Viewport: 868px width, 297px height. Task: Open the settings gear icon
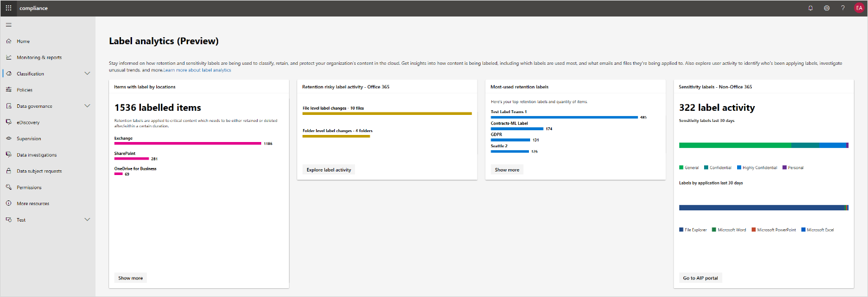coord(827,8)
